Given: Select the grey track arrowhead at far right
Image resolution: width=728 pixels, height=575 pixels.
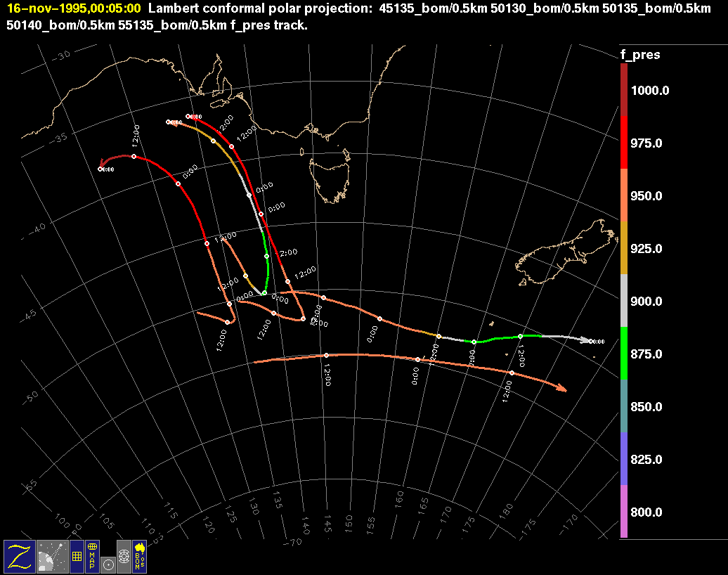Looking at the screenshot, I should pos(585,340).
